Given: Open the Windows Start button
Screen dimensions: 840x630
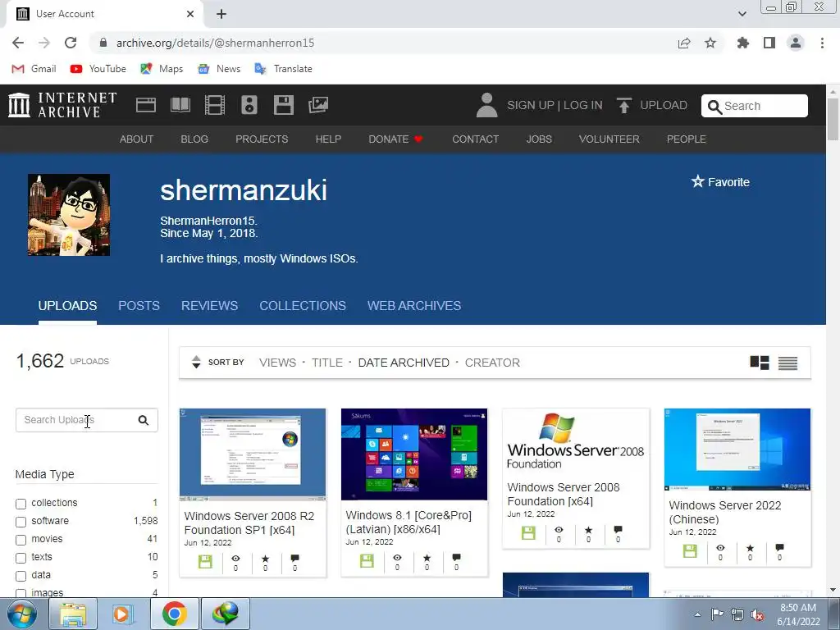Looking at the screenshot, I should point(22,614).
